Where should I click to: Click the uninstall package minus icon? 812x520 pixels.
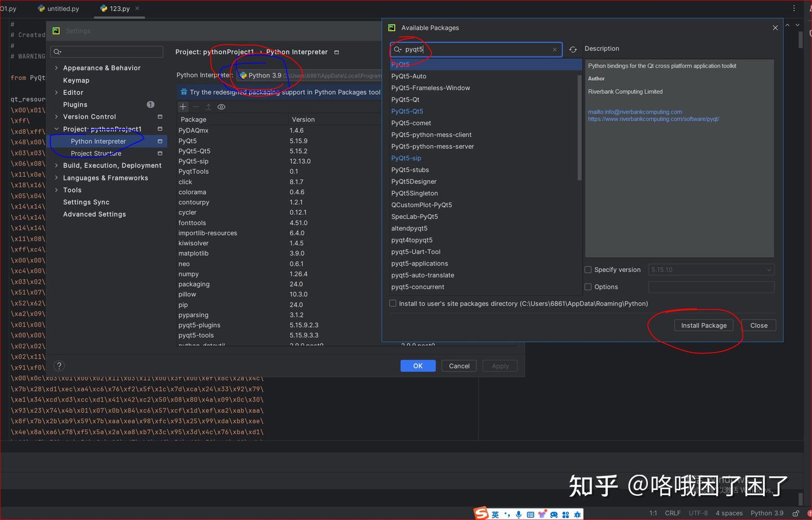pos(196,107)
